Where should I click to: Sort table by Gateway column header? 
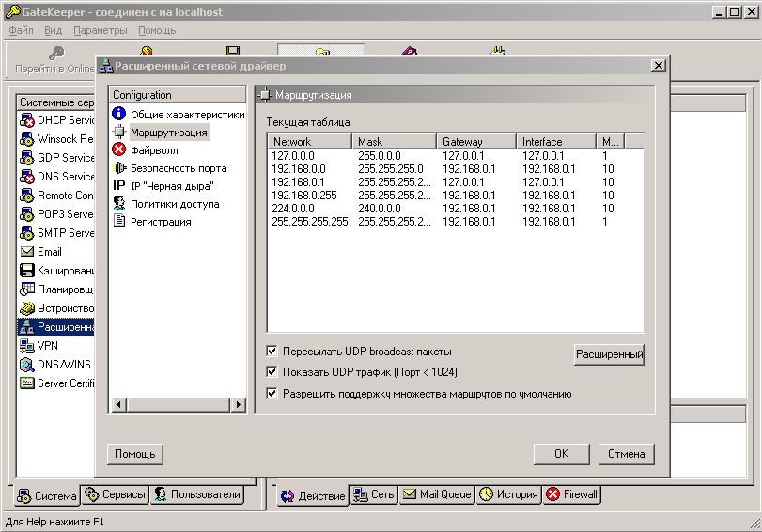476,142
